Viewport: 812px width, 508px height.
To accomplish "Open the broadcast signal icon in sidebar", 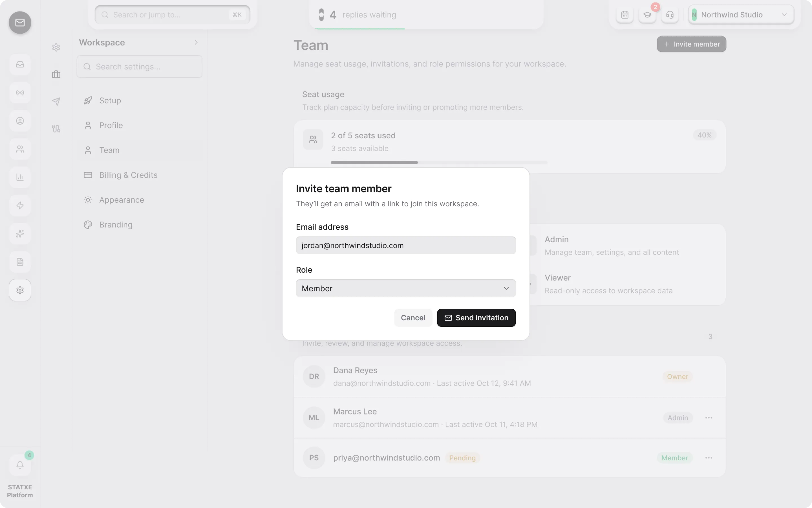I will [x=20, y=92].
